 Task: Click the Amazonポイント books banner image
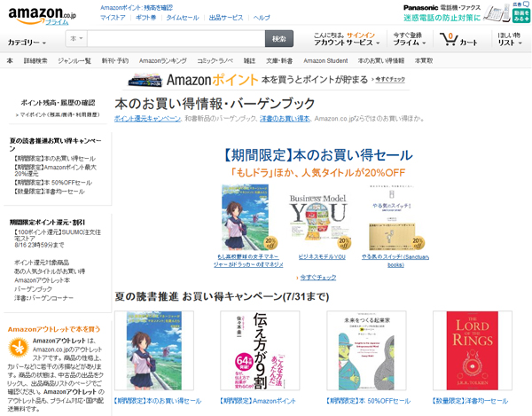click(145, 80)
